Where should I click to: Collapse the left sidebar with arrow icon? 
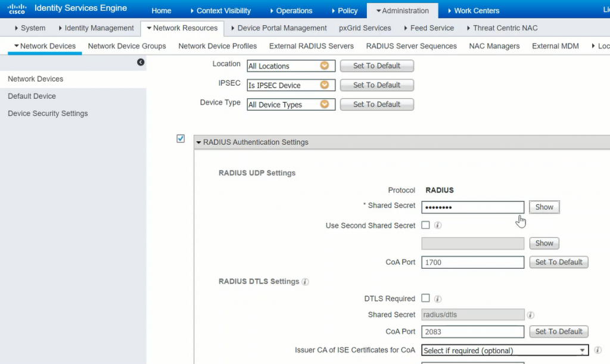pyautogui.click(x=141, y=62)
